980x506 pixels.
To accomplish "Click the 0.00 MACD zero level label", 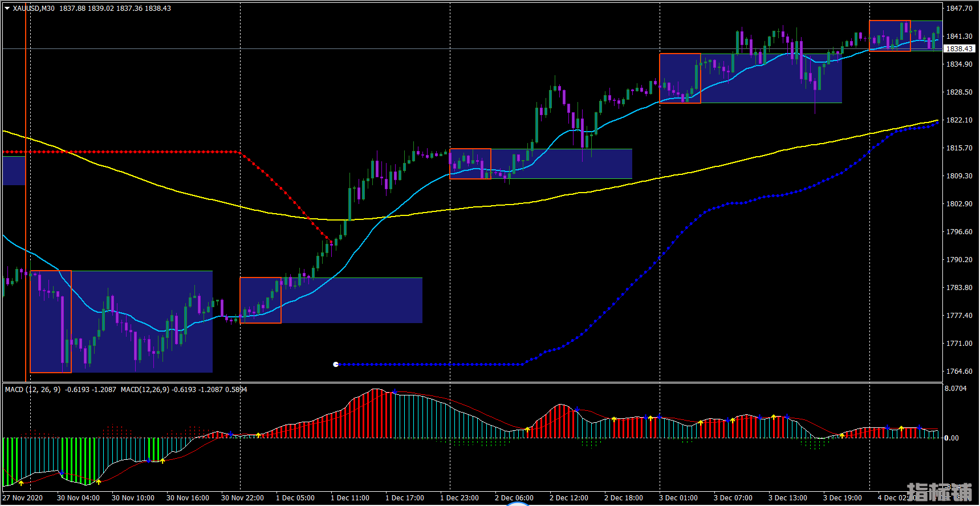I will [951, 438].
